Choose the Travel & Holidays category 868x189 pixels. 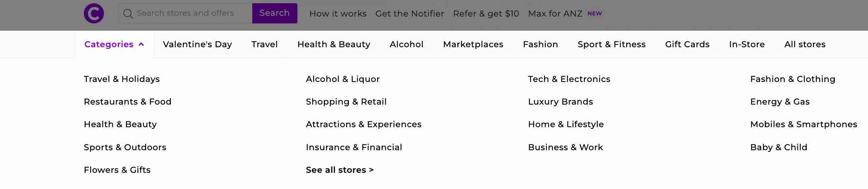[122, 79]
